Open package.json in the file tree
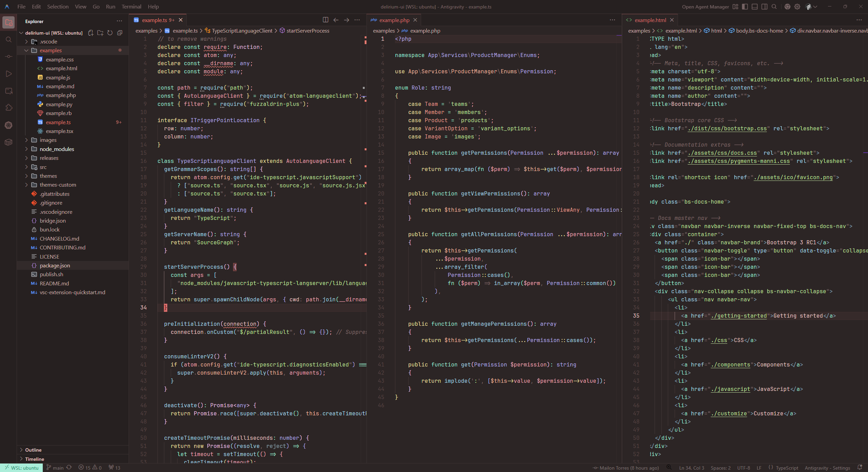Viewport: 868px width, 472px height. (55, 265)
